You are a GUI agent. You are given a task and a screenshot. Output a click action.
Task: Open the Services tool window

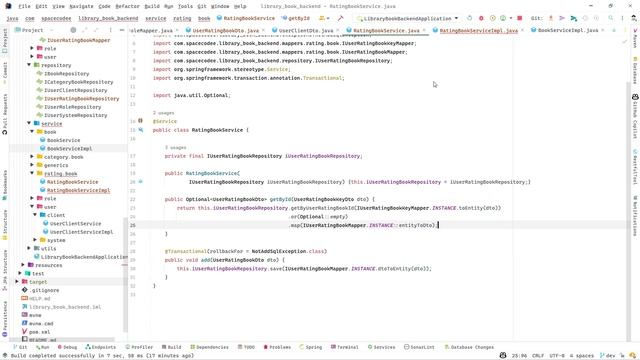[381, 347]
